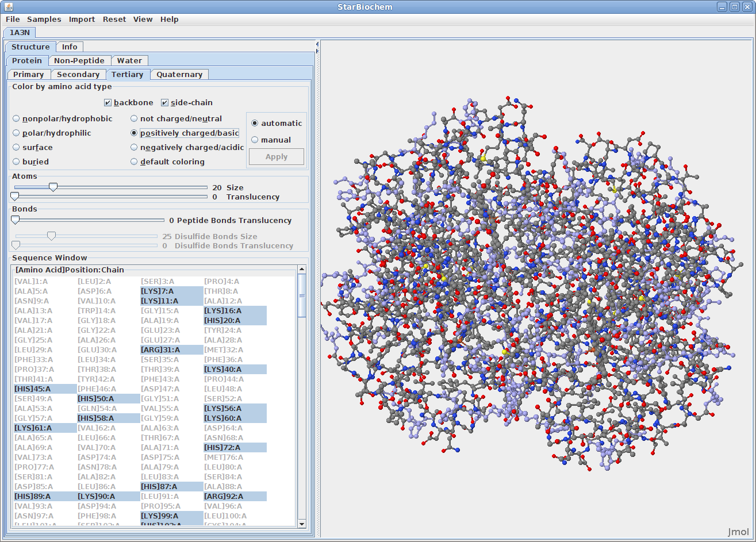Click the atoms Translucency slider thumb

[x=15, y=197]
